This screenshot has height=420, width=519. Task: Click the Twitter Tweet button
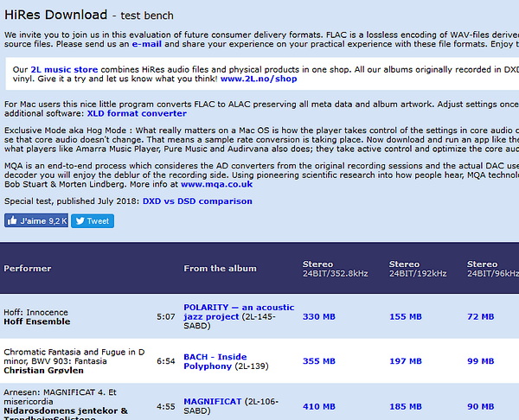pyautogui.click(x=93, y=220)
